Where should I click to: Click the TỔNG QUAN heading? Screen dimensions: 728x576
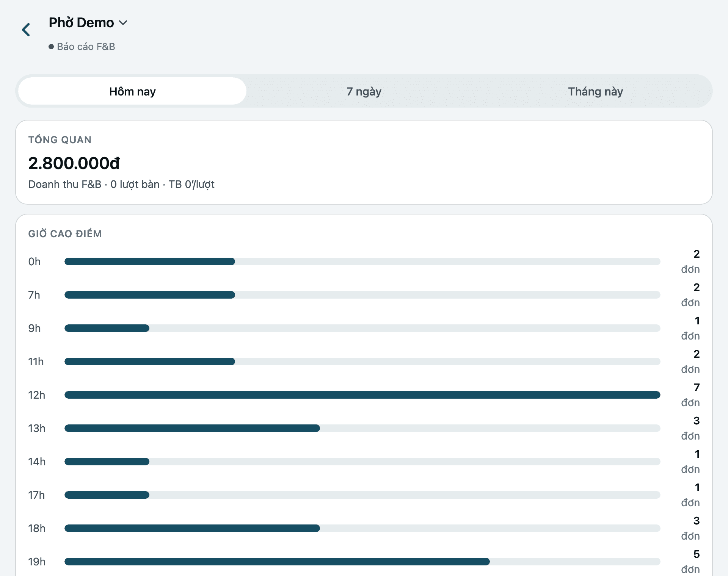tap(60, 140)
